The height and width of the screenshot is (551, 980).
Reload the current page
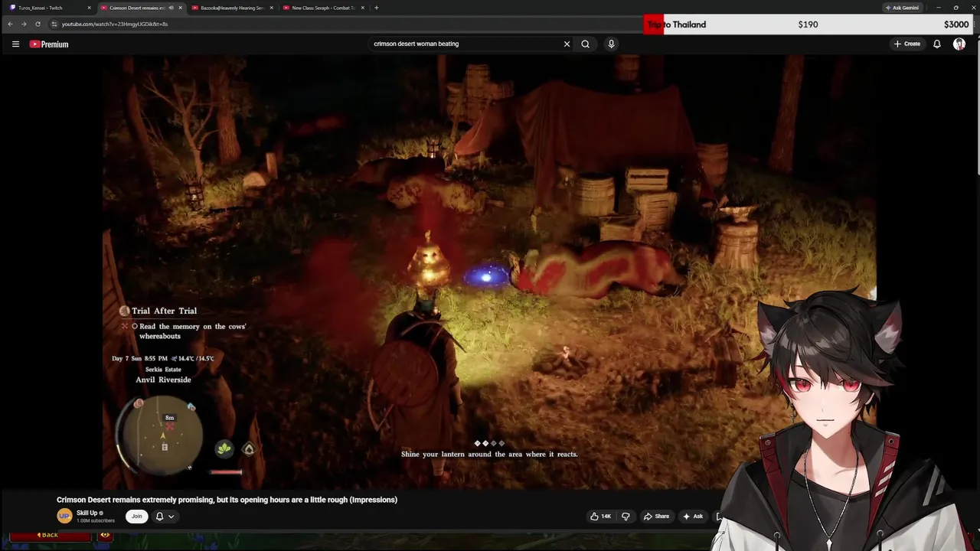coord(38,24)
